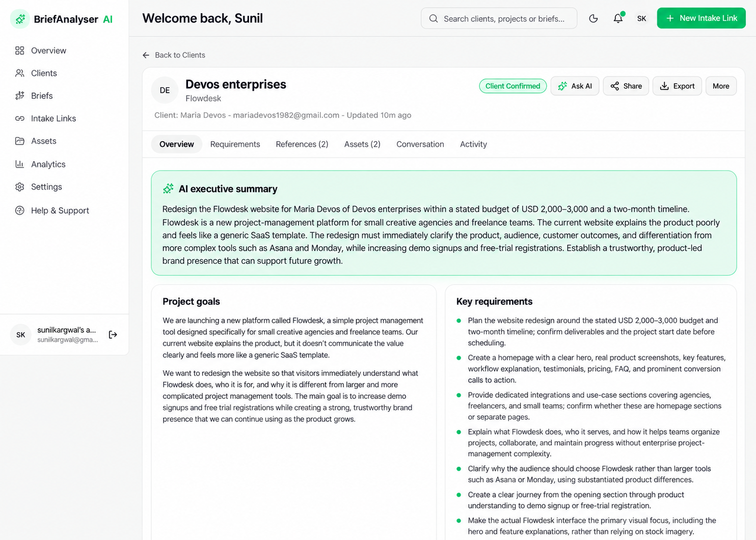Click the Briefs sparkle icon in sidebar

(x=20, y=96)
